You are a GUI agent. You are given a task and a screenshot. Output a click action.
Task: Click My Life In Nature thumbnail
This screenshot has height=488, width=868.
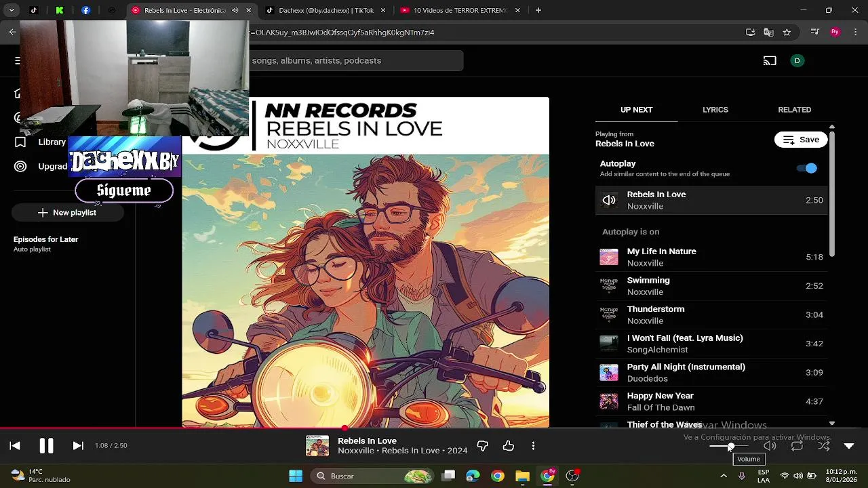point(609,257)
